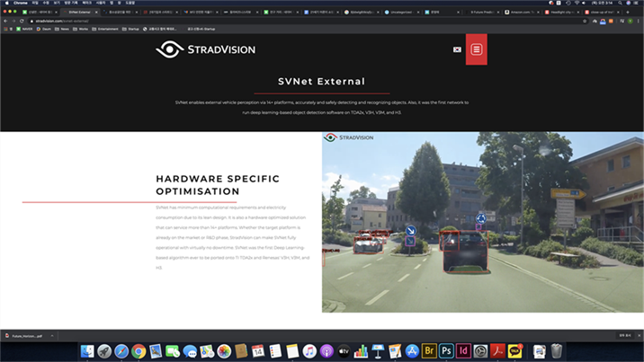Open the new tab with plus button
Image resolution: width=644 pixels, height=362 pixels.
point(627,12)
